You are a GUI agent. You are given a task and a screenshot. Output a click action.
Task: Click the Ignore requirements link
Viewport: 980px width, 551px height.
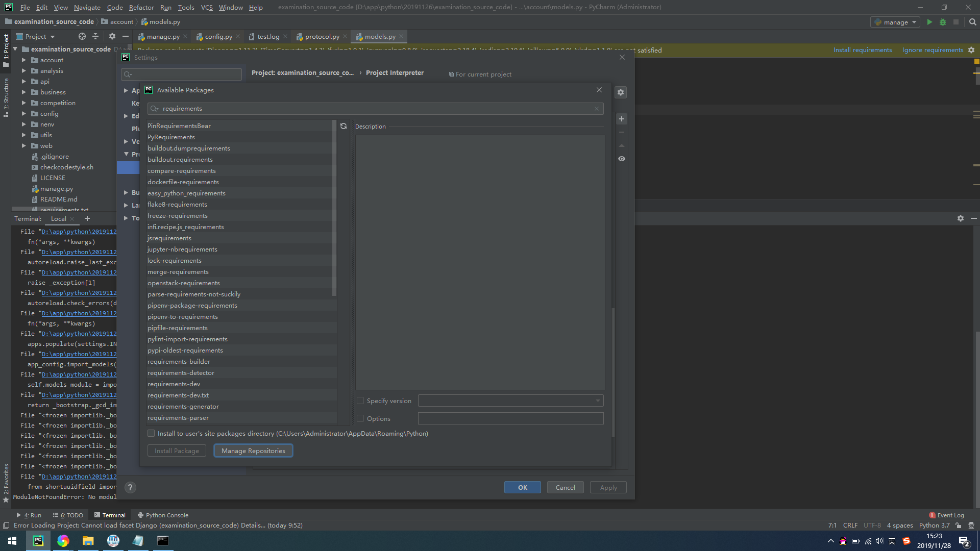pos(933,50)
